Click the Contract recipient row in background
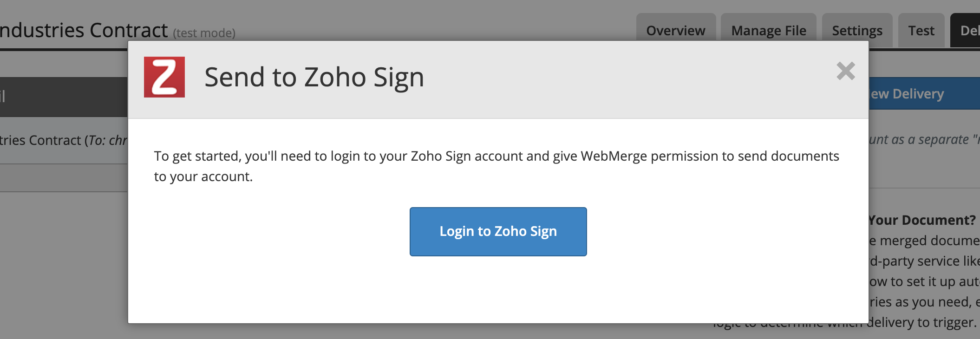This screenshot has width=980, height=339. 60,139
